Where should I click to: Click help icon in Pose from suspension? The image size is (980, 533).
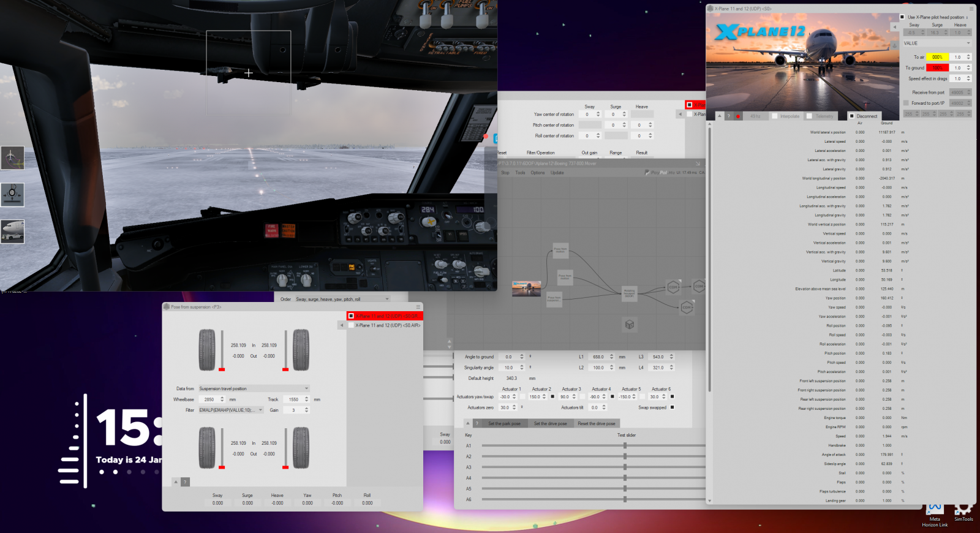[x=185, y=482]
